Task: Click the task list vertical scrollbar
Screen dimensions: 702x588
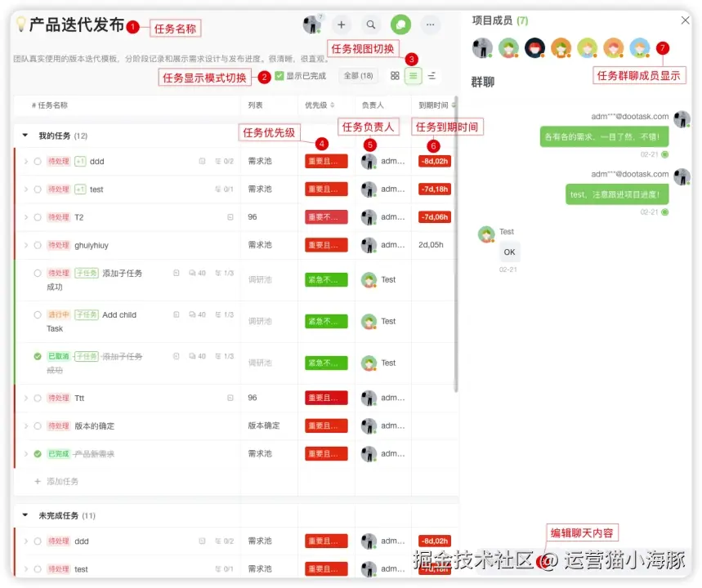Action: [x=456, y=244]
